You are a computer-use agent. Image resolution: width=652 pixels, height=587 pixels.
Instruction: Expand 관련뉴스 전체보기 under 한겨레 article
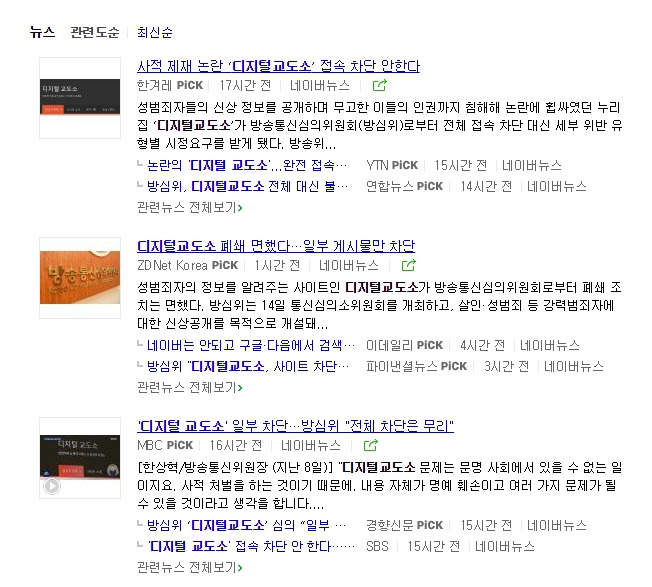(190, 207)
